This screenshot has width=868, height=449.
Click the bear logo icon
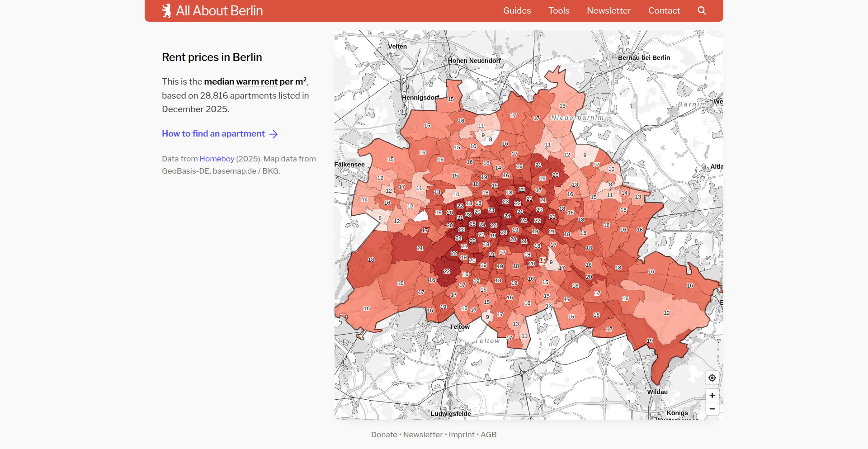(167, 10)
